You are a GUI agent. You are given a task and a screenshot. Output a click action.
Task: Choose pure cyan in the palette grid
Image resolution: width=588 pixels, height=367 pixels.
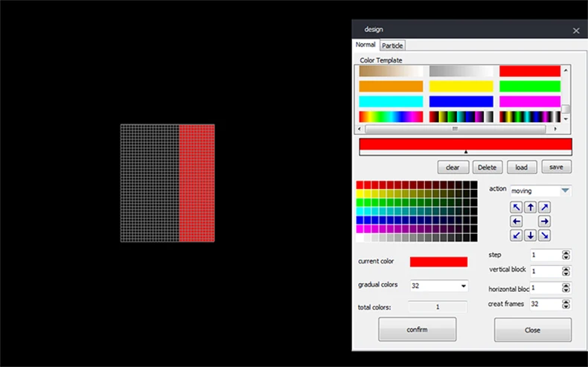pyautogui.click(x=359, y=211)
